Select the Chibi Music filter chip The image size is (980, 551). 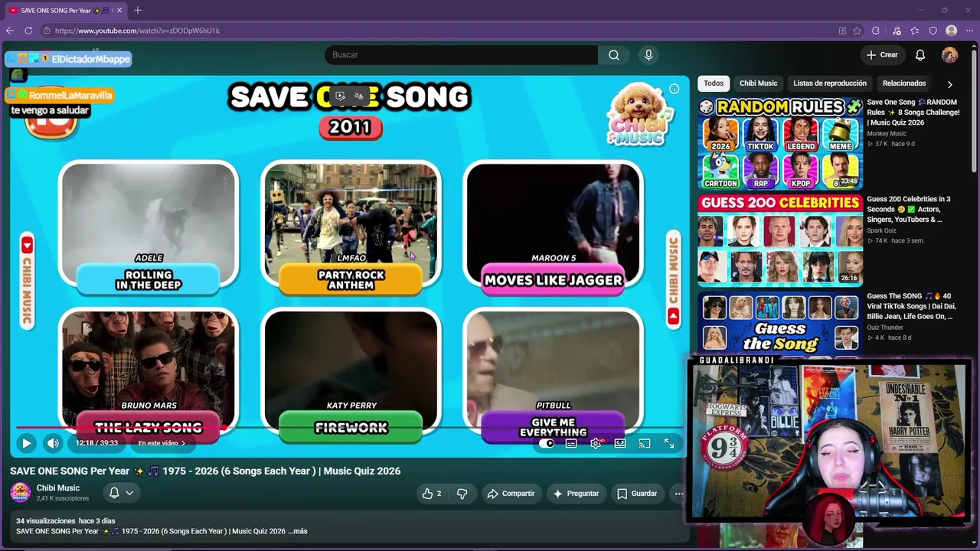758,83
